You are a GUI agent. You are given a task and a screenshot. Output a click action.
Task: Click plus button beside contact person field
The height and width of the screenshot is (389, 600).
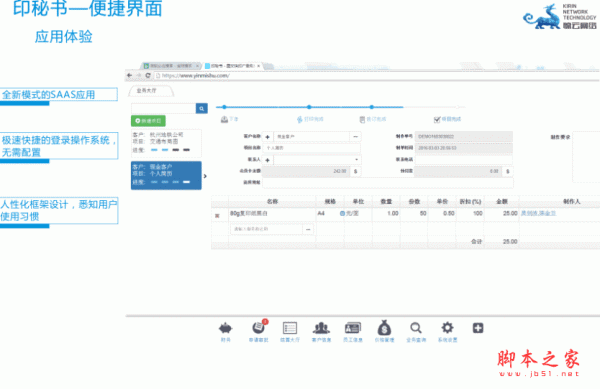pos(267,160)
